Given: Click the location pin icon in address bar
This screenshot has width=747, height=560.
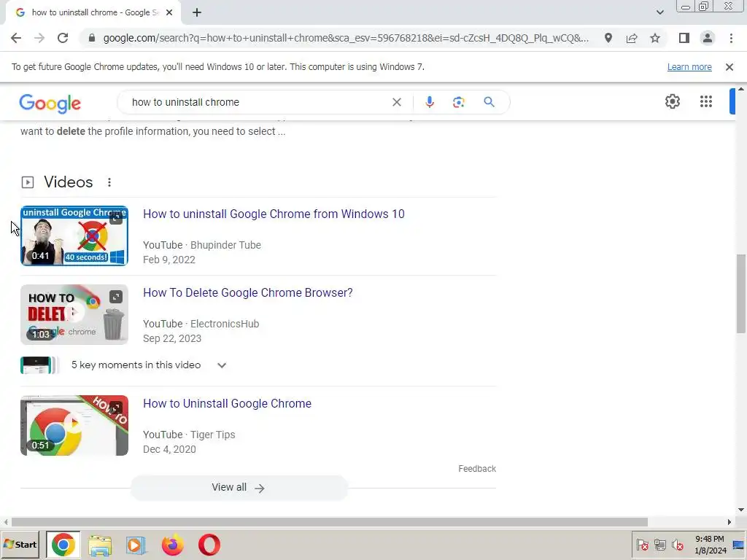Looking at the screenshot, I should coord(608,38).
